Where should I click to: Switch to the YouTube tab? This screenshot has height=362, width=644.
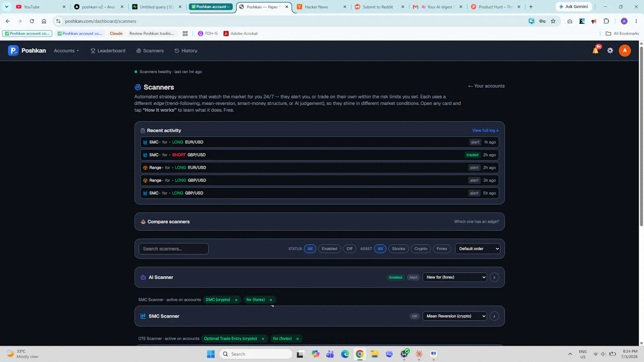coord(40,7)
